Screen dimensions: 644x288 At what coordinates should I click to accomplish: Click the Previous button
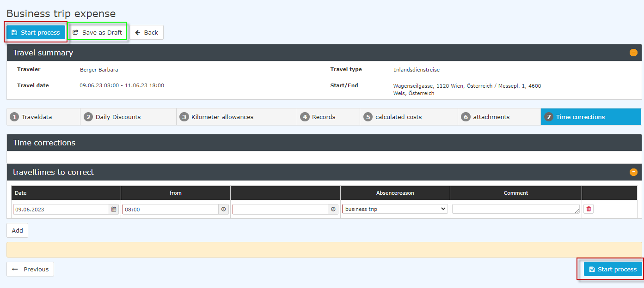[31, 269]
